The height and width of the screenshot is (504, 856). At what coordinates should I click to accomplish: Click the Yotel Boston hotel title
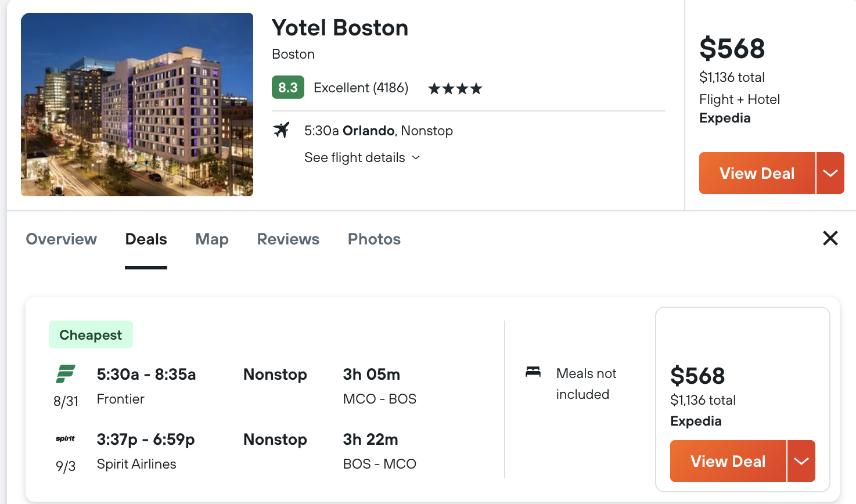340,28
